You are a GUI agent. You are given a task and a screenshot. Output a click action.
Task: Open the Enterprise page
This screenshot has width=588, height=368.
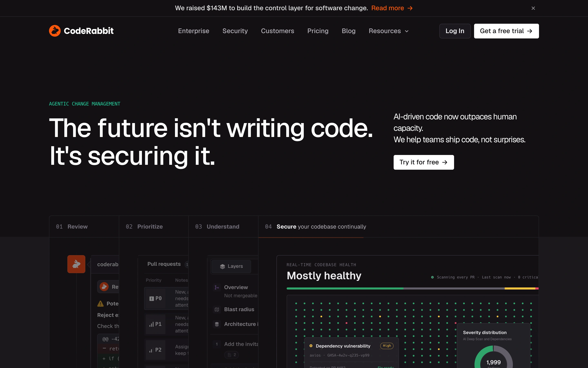193,31
